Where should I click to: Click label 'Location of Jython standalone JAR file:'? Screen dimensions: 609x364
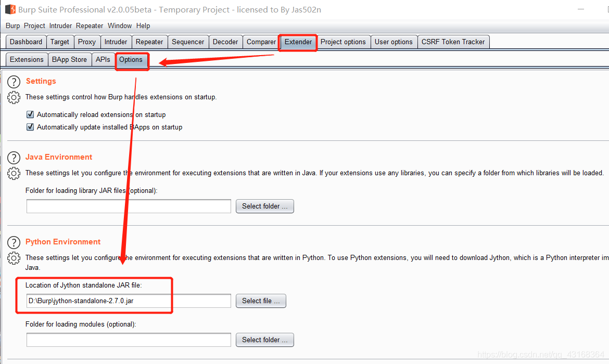83,285
